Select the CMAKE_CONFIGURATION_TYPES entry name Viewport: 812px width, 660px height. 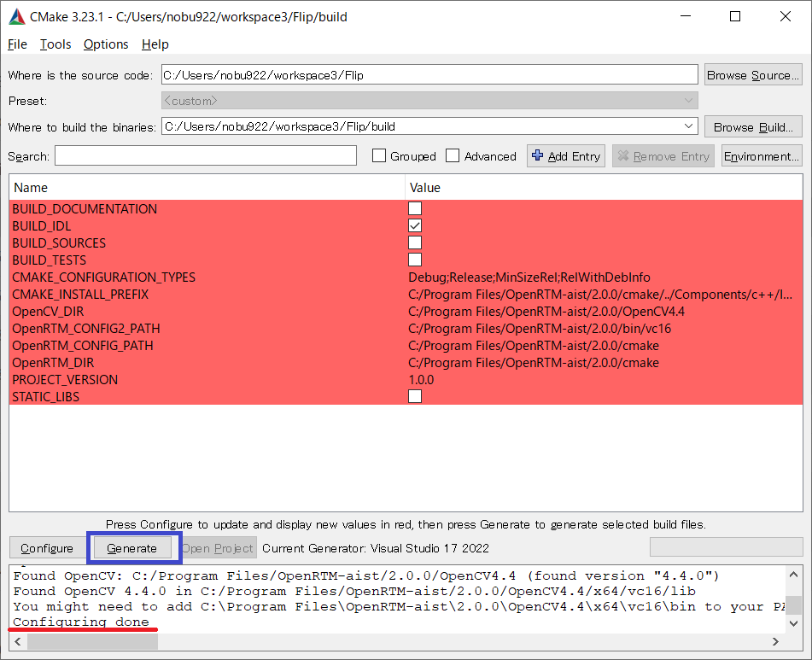(104, 277)
